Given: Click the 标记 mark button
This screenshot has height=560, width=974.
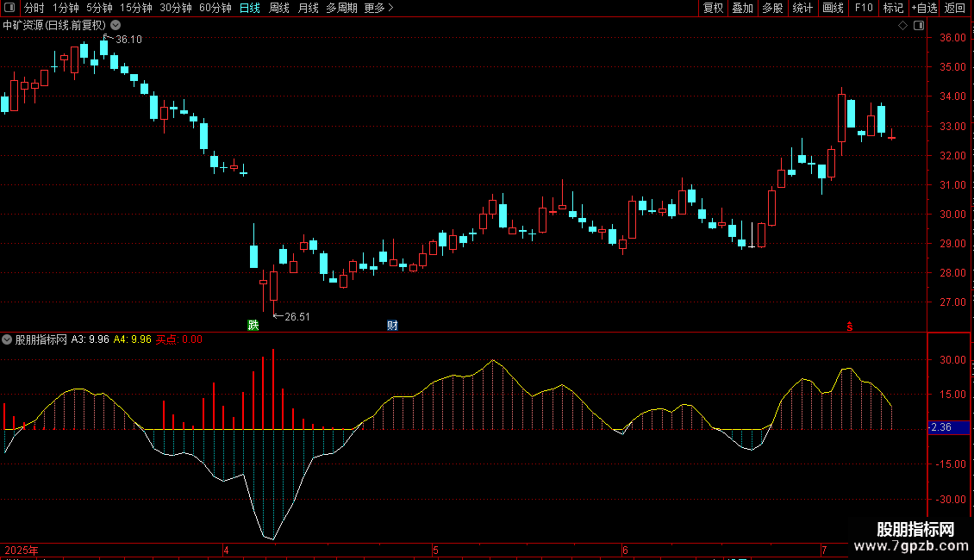Looking at the screenshot, I should pos(893,8).
